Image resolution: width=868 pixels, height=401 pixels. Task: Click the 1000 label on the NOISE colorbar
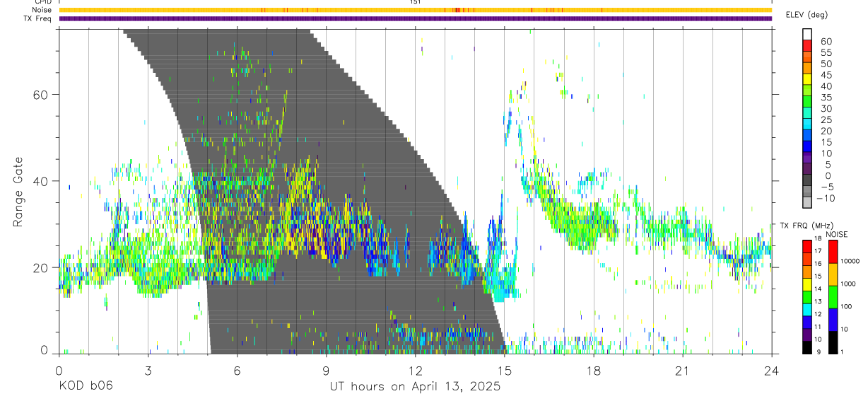click(848, 284)
